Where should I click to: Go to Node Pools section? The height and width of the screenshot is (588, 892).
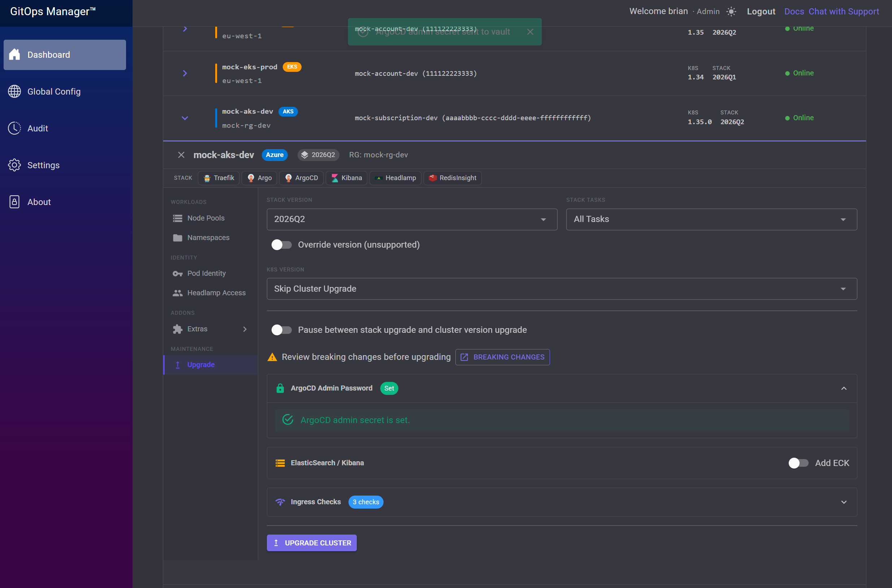[211, 218]
